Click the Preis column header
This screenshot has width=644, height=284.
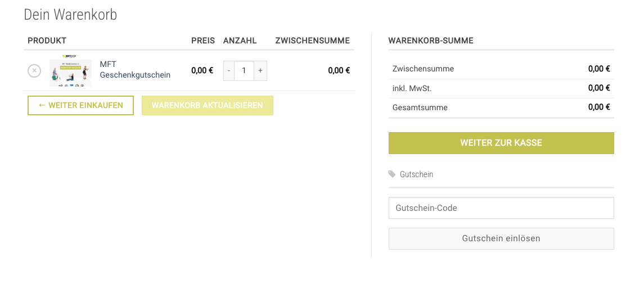point(203,40)
